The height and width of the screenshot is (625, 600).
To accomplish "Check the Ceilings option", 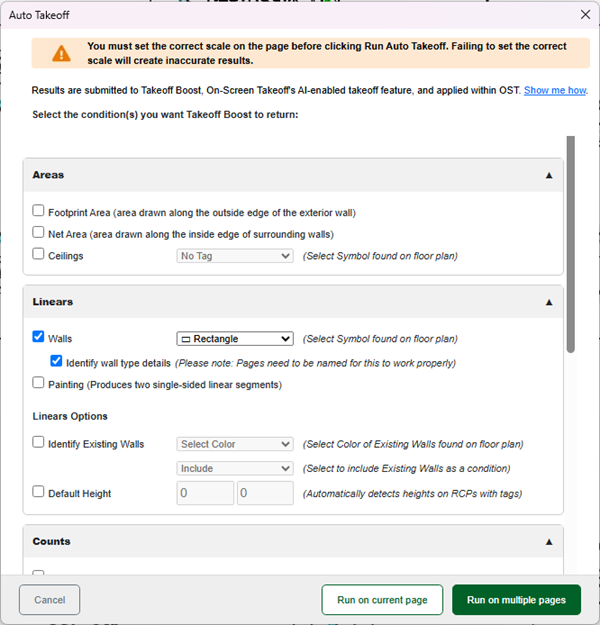I will coord(38,254).
